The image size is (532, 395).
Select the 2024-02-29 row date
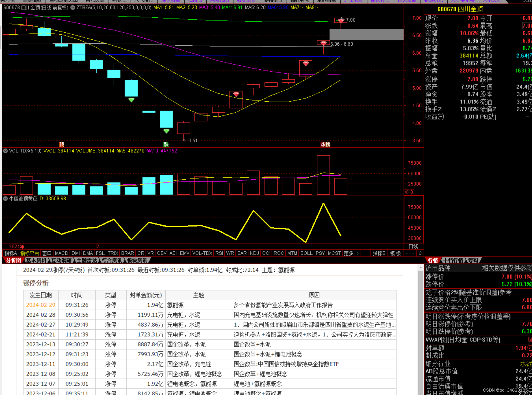(x=41, y=305)
